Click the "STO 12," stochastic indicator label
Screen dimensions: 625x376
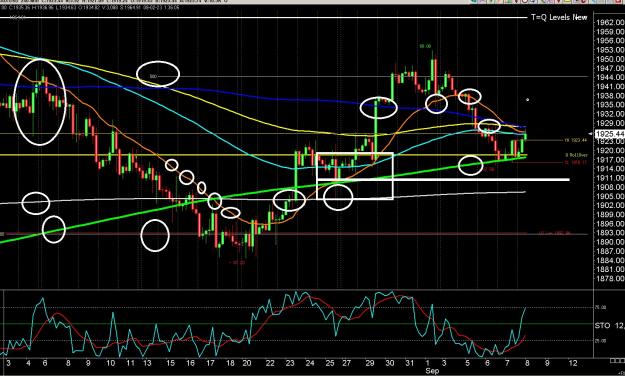pos(609,326)
